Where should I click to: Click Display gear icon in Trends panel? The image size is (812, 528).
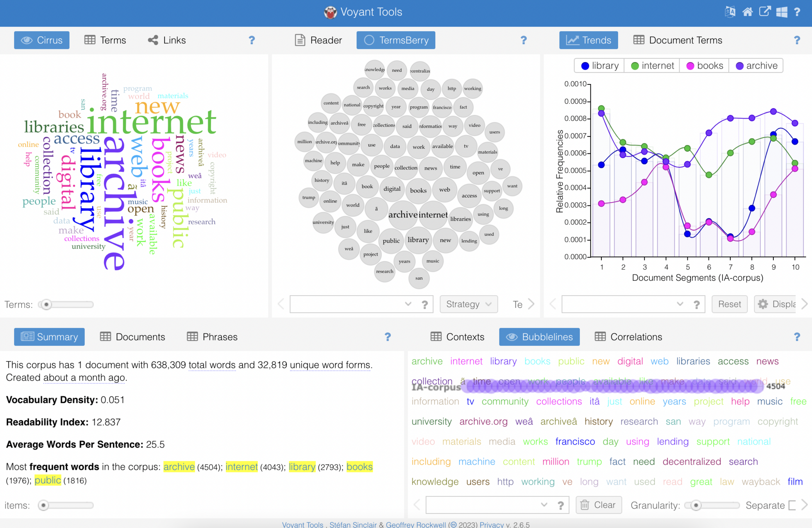763,304
